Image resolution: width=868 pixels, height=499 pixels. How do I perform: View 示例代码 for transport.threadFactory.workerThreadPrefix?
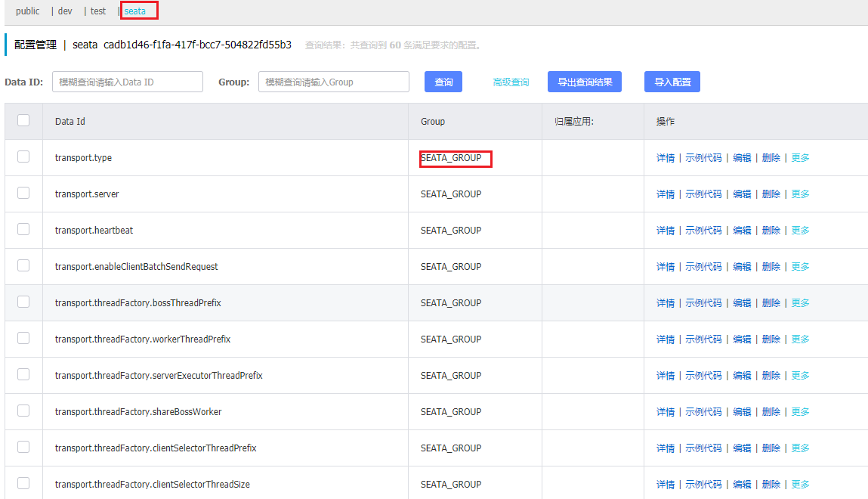click(x=703, y=339)
